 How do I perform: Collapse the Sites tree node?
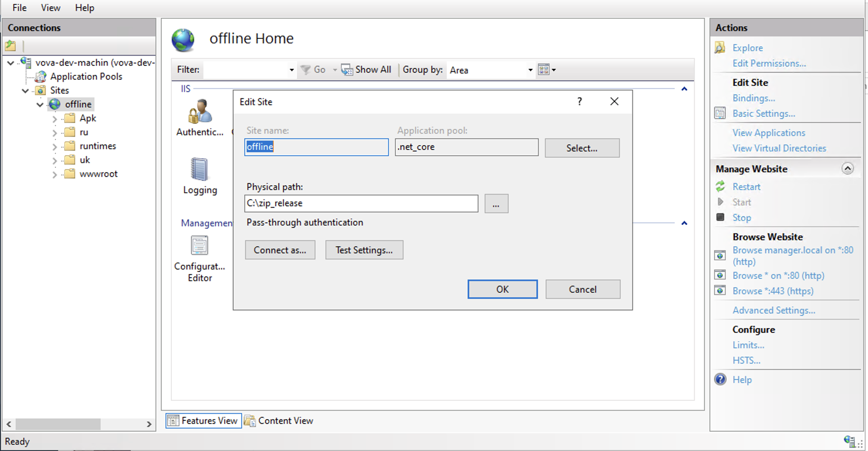click(26, 91)
